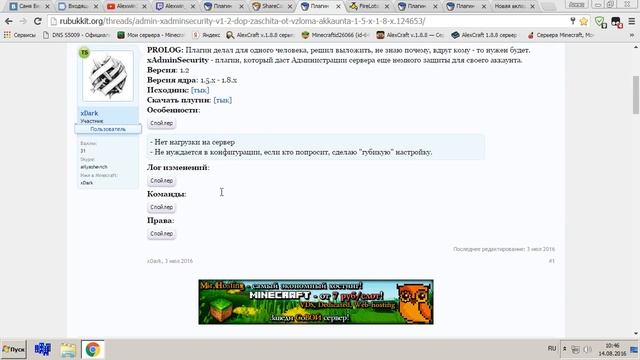Open the network tray icon
Image resolution: width=640 pixels, height=360 pixels.
tap(575, 349)
